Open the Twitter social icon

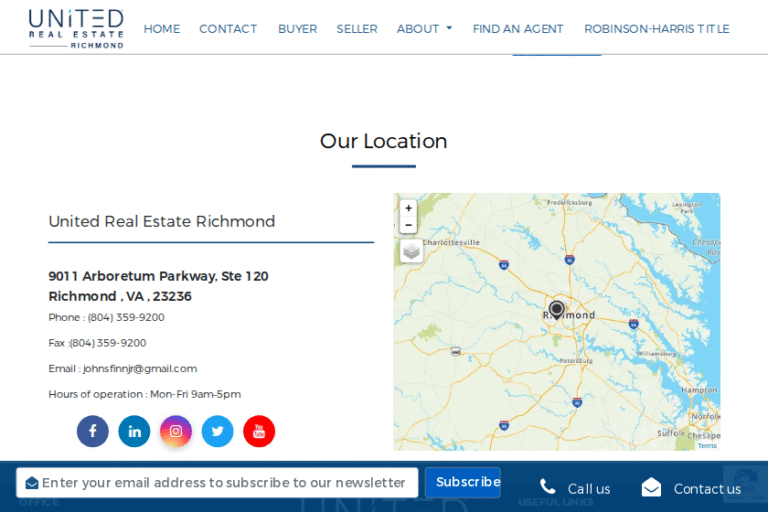(x=217, y=431)
